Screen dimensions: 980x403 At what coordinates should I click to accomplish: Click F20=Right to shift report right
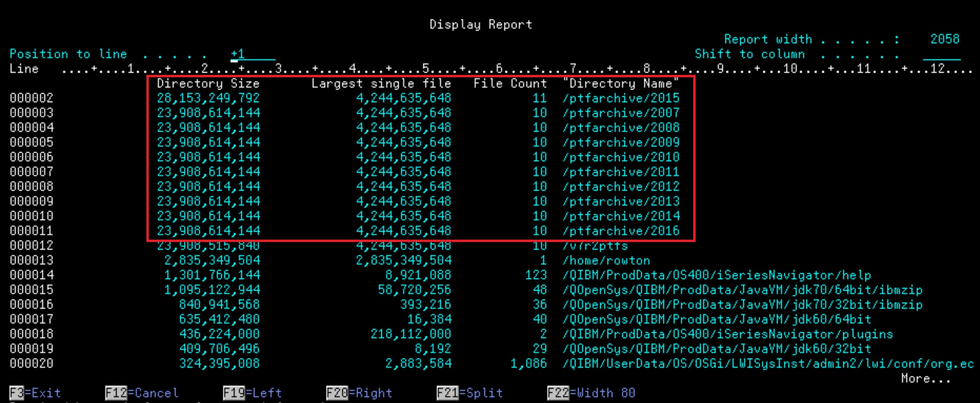359,393
